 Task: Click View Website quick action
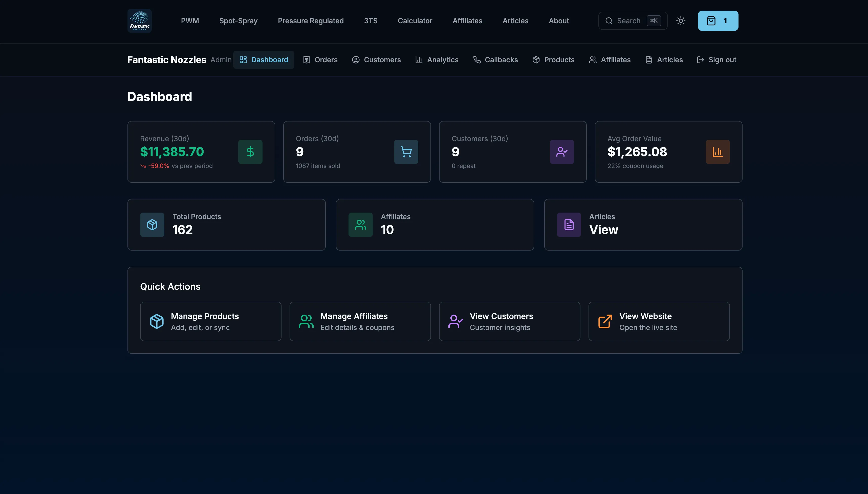pos(659,321)
